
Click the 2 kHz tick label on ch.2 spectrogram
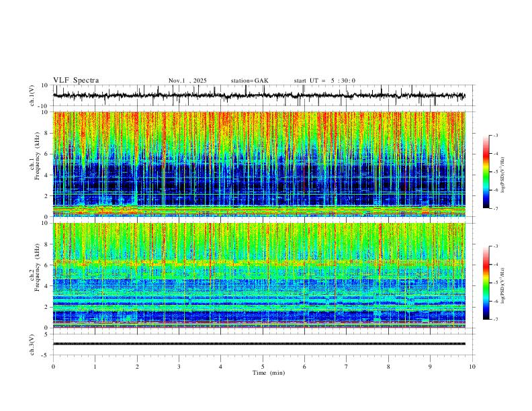coord(46,307)
